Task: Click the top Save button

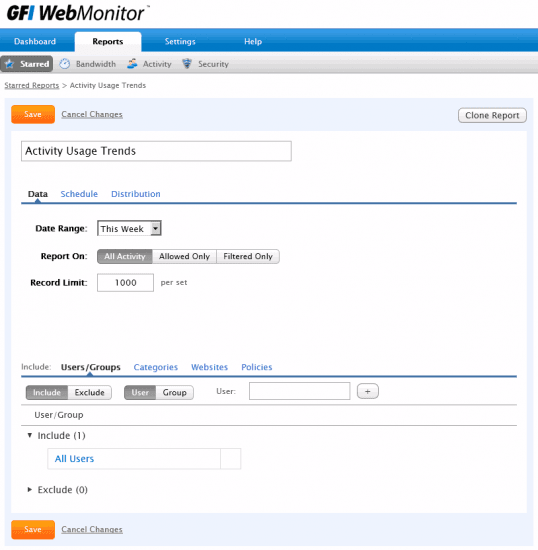Action: [33, 114]
